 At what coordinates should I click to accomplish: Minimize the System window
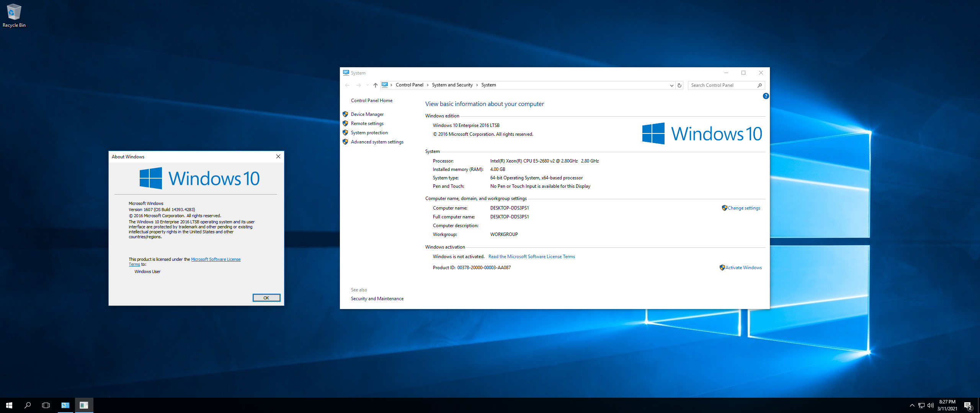point(726,73)
